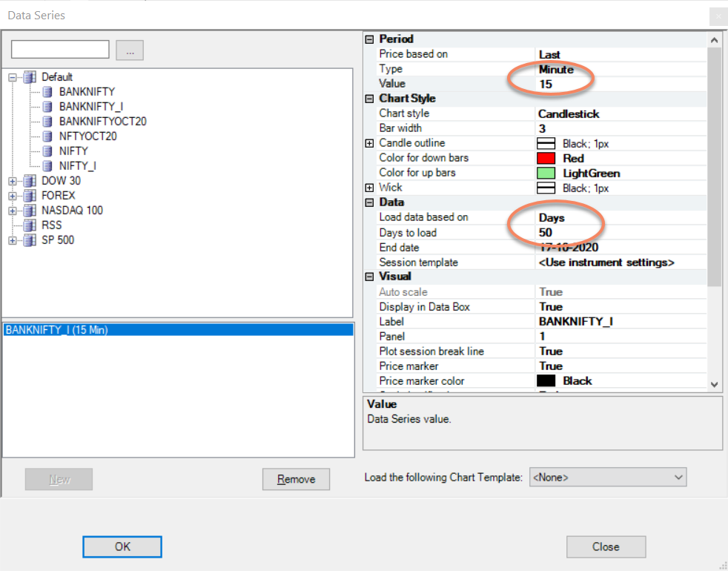Click the Session template value
Viewport: 728px width, 571px height.
point(606,263)
